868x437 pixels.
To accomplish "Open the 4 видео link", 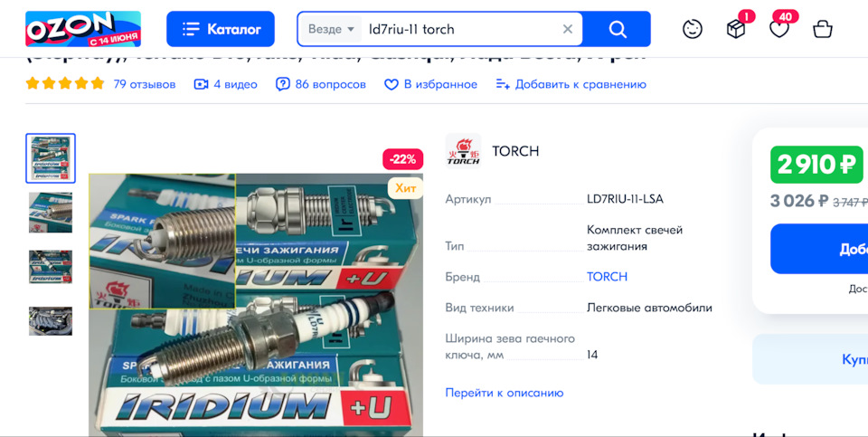I will [225, 84].
